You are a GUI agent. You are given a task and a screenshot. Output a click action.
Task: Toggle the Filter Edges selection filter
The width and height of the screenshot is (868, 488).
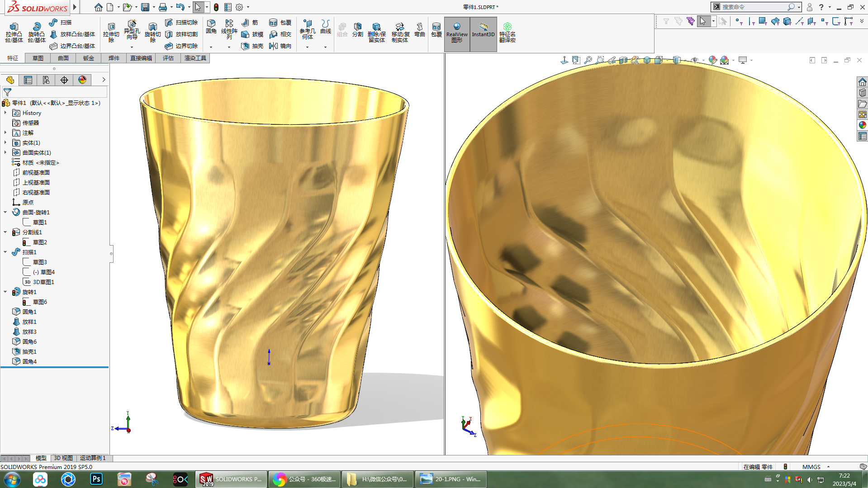tap(751, 21)
